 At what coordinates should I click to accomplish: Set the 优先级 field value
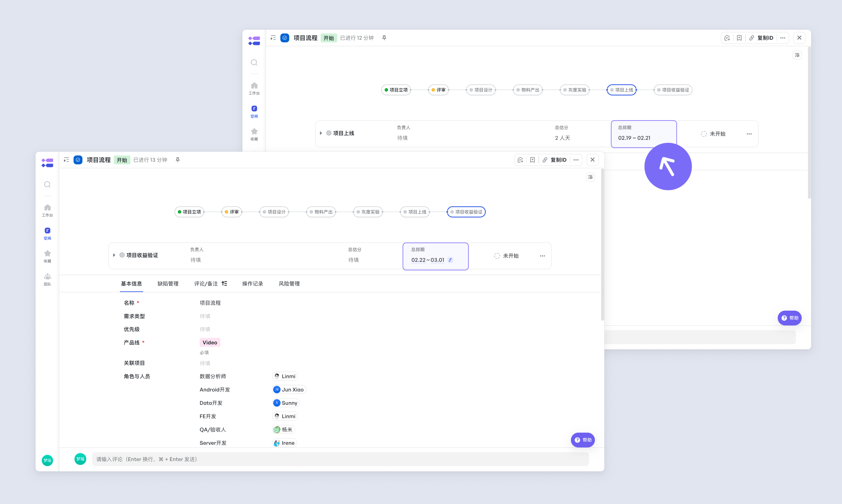click(x=205, y=329)
